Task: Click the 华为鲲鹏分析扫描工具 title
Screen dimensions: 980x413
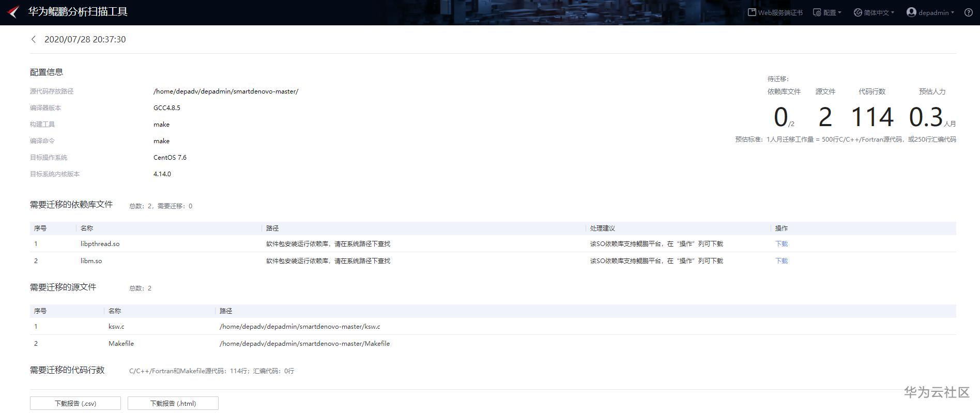Action: pyautogui.click(x=78, y=12)
